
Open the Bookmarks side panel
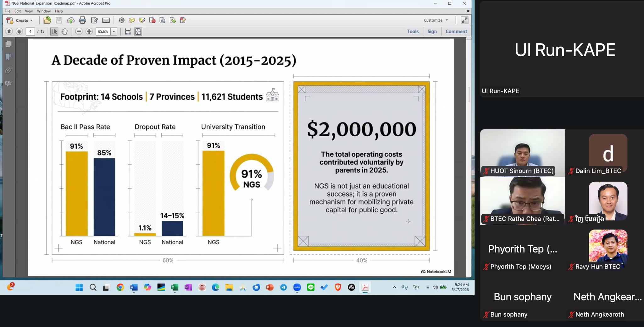coord(8,57)
